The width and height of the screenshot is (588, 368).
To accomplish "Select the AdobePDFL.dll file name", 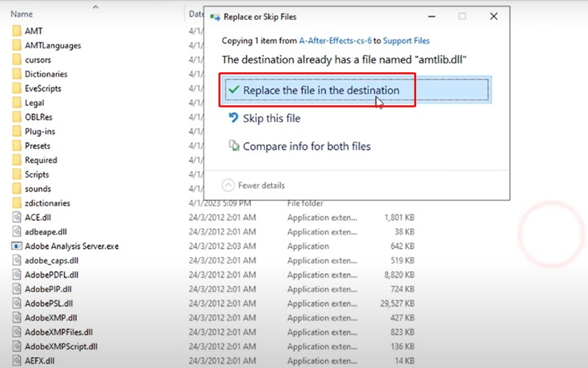I will (51, 275).
